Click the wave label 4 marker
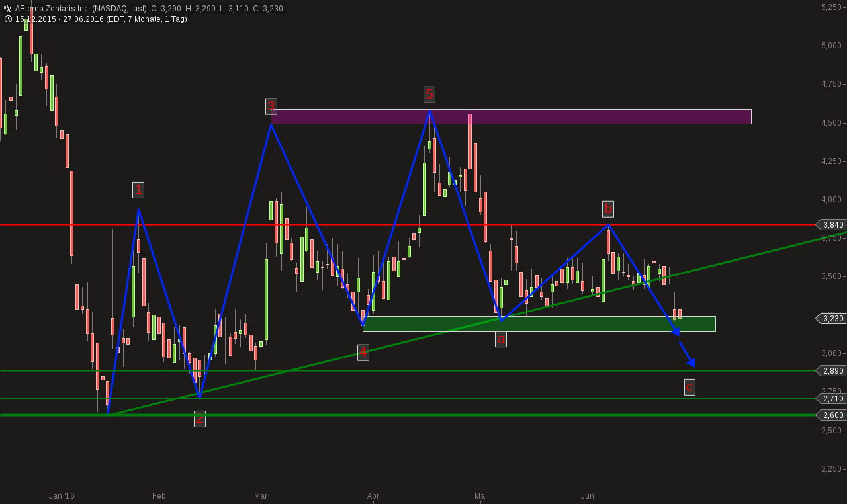 coord(363,353)
